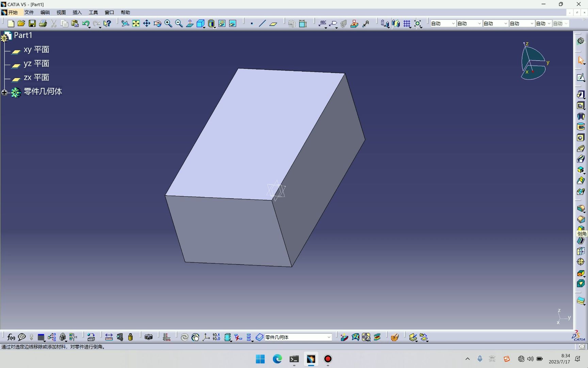Image resolution: width=588 pixels, height=368 pixels.
Task: Open the Design Table icon
Action: pyautogui.click(x=41, y=337)
